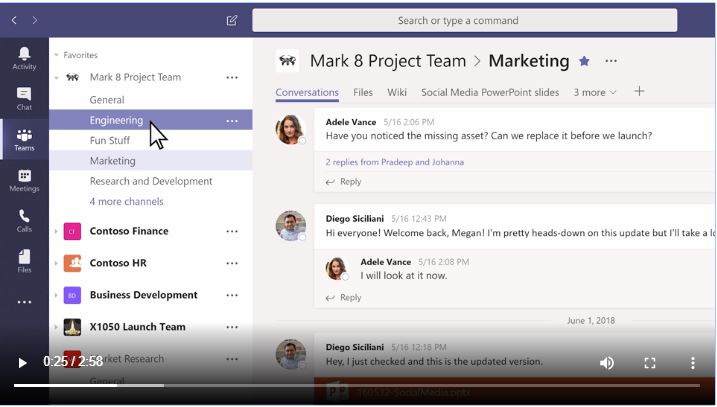717x407 pixels.
Task: Open more options for Contoso HR
Action: 232,263
